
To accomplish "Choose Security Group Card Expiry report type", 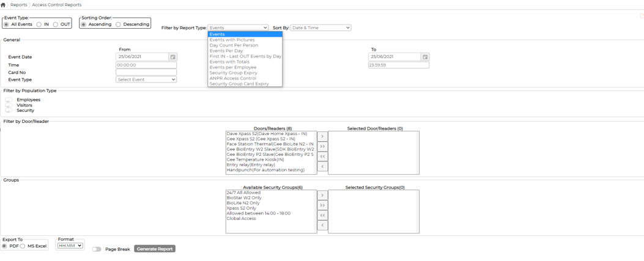I will click(245, 84).
